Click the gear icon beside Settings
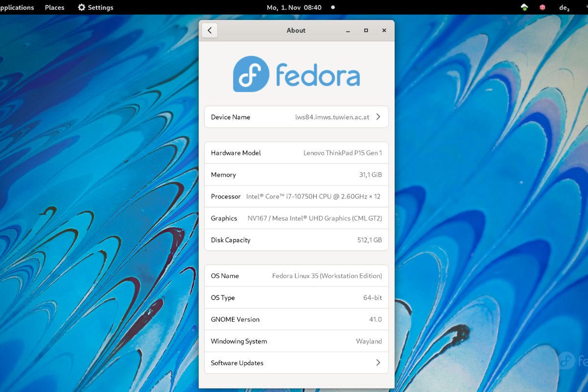The height and width of the screenshot is (392, 588). (x=81, y=7)
